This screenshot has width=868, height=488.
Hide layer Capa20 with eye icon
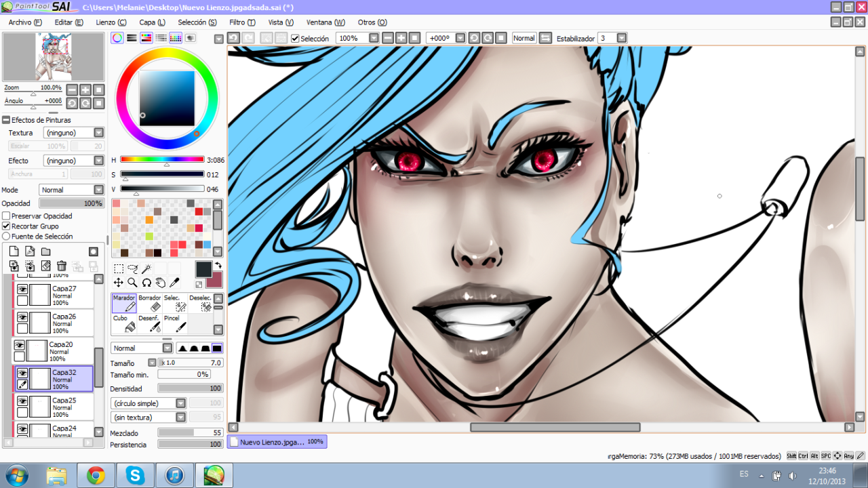pos(20,345)
